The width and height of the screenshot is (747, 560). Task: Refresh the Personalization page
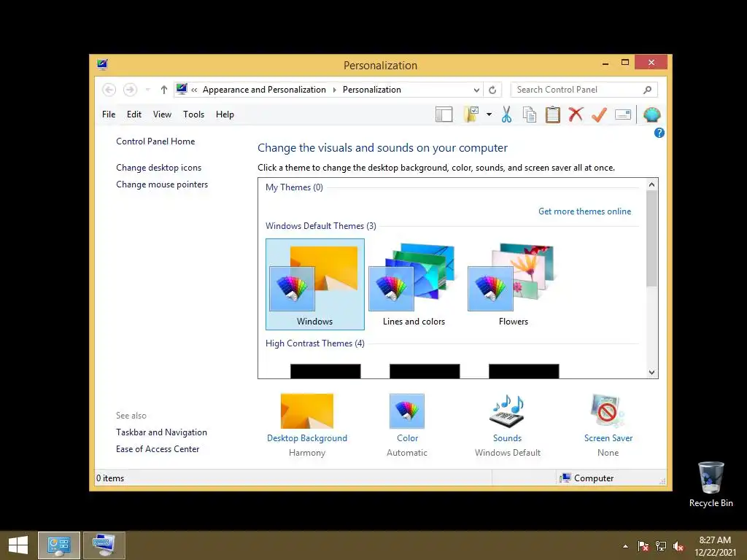(x=492, y=90)
